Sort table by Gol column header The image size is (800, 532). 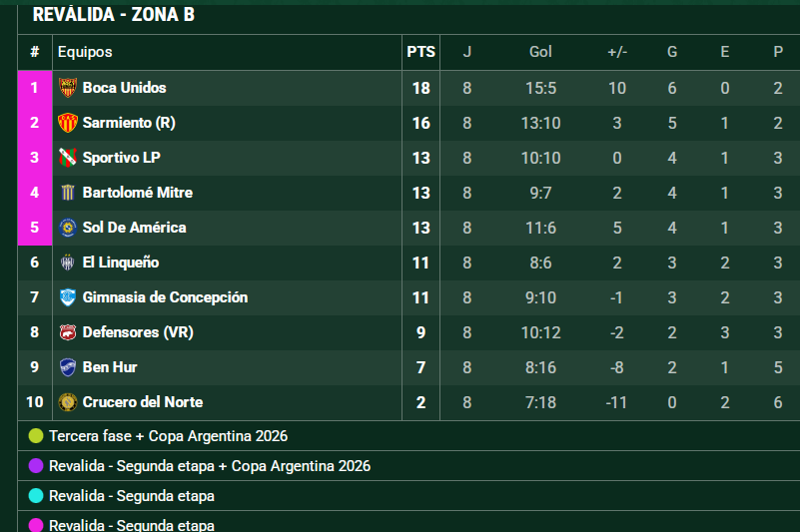540,52
